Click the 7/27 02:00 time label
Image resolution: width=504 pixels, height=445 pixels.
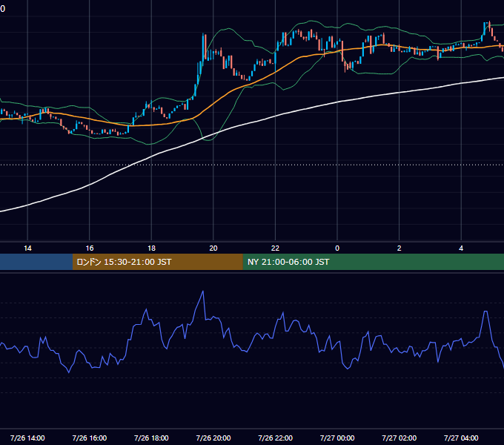coord(399,438)
